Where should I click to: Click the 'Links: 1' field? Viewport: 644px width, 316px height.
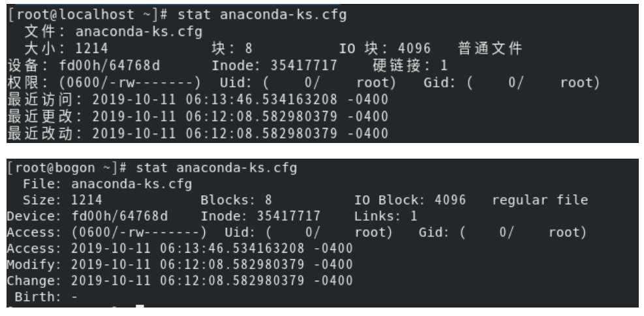pyautogui.click(x=386, y=215)
